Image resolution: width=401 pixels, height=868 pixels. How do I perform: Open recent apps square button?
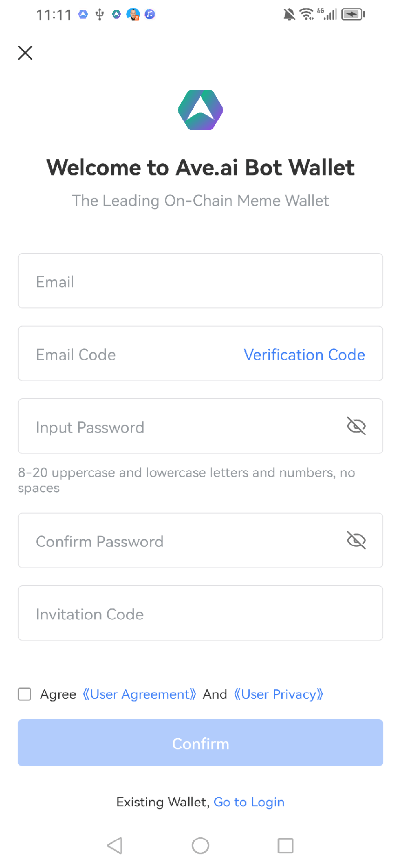pos(285,845)
